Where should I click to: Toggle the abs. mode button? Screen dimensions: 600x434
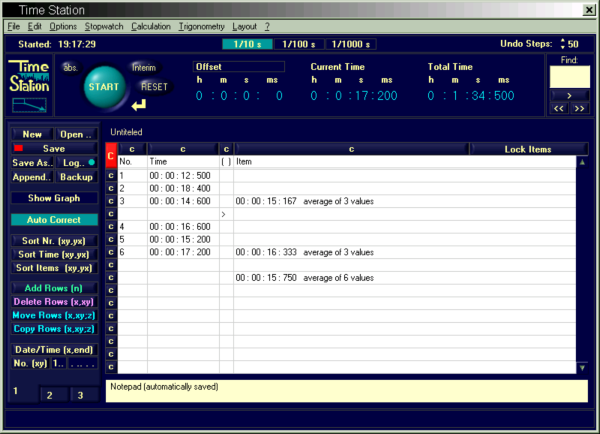[71, 67]
